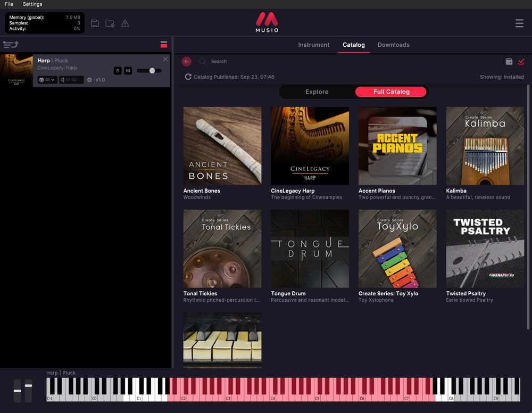Open the audio output 01-02 selector

click(71, 80)
